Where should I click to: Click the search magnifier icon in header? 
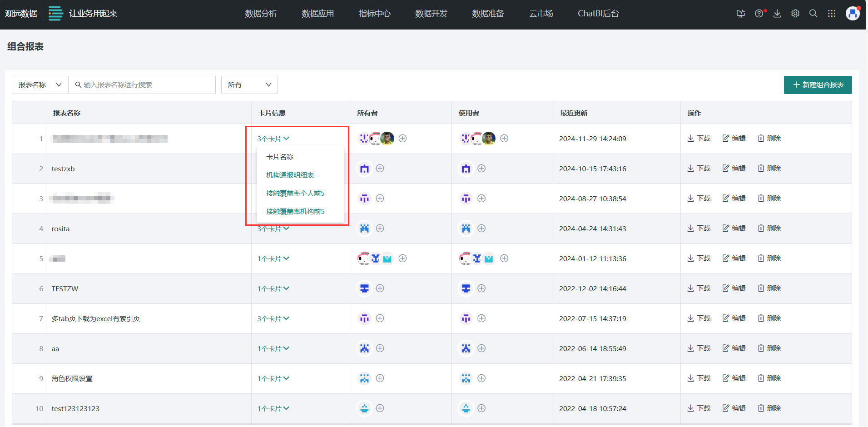tap(813, 14)
